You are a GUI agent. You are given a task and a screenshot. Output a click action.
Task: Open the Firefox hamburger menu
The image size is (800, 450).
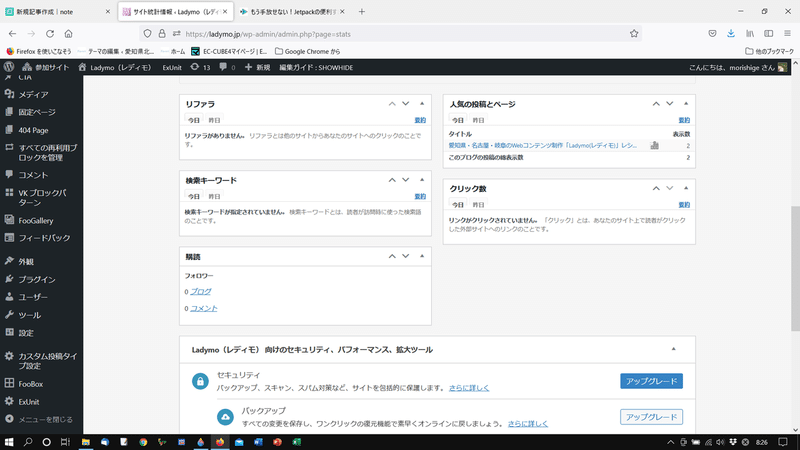(788, 34)
